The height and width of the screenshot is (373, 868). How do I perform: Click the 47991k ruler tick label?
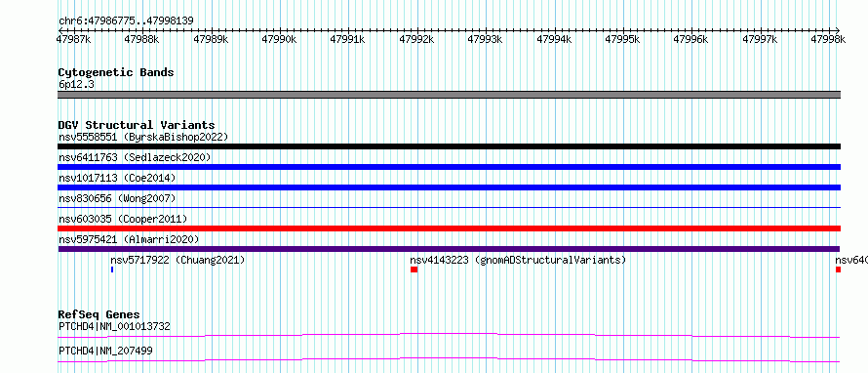347,39
